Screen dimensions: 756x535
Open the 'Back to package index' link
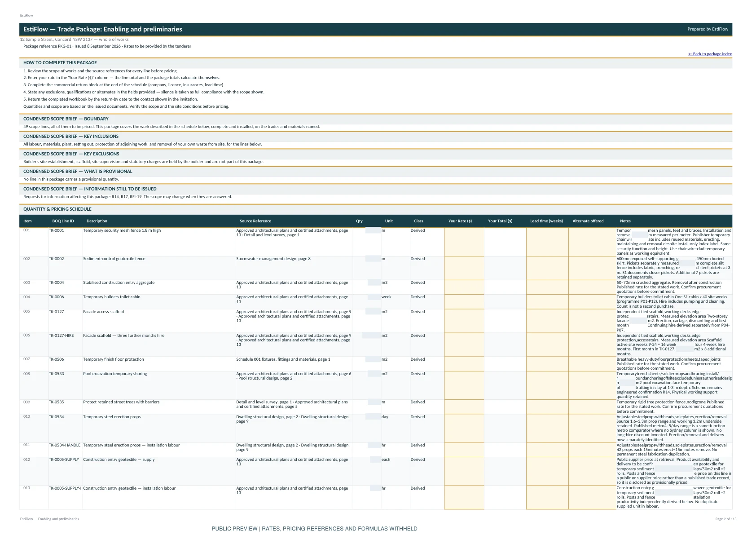click(710, 54)
